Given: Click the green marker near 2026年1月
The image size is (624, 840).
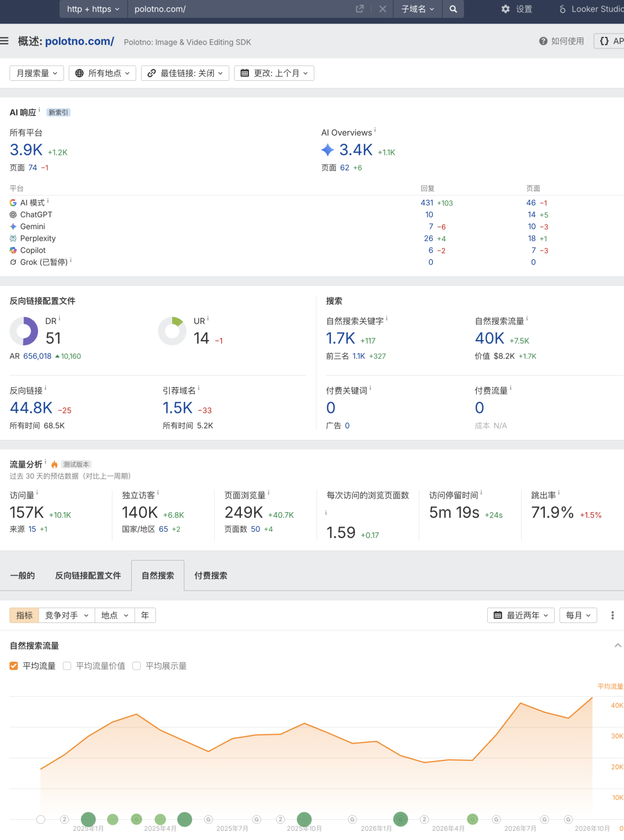Looking at the screenshot, I should click(400, 819).
